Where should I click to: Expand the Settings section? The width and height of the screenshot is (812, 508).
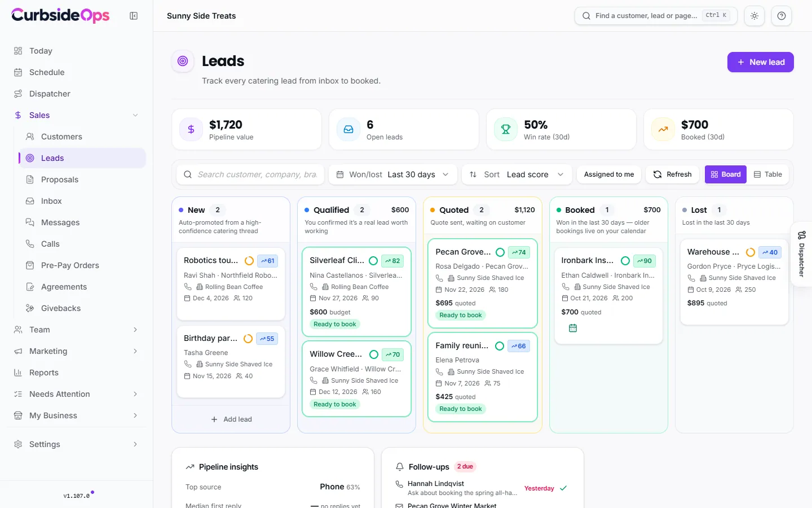tap(77, 444)
